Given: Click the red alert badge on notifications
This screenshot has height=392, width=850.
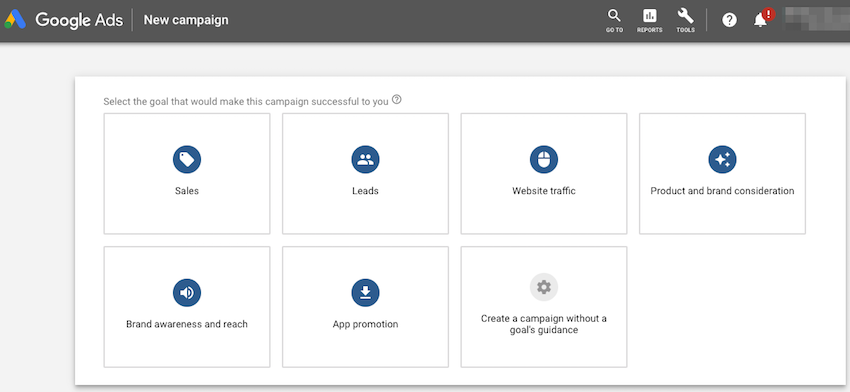Looking at the screenshot, I should tap(768, 15).
